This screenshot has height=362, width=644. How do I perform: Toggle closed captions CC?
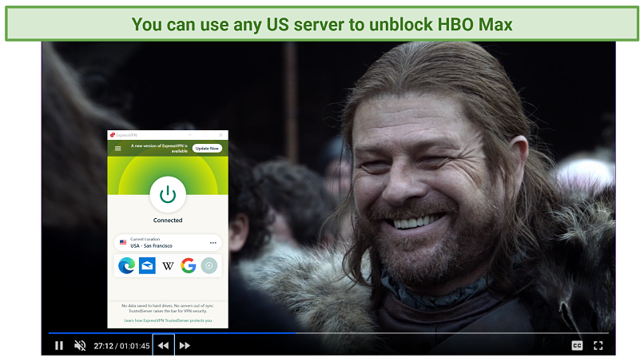(x=577, y=346)
